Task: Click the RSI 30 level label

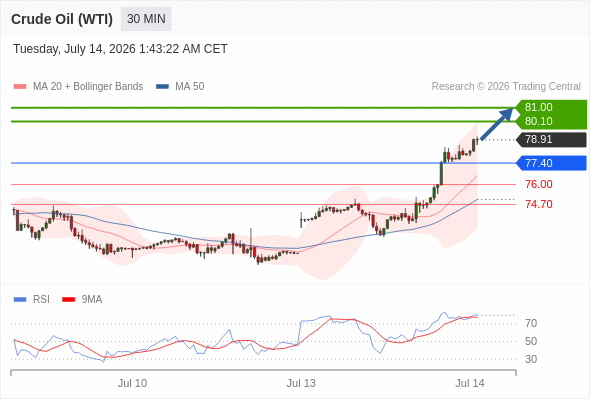Action: click(x=531, y=359)
